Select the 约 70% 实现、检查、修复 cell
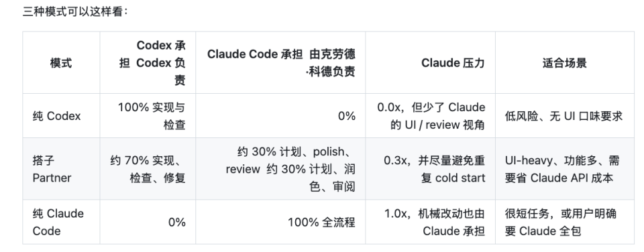This screenshot has width=644, height=252. (x=148, y=169)
